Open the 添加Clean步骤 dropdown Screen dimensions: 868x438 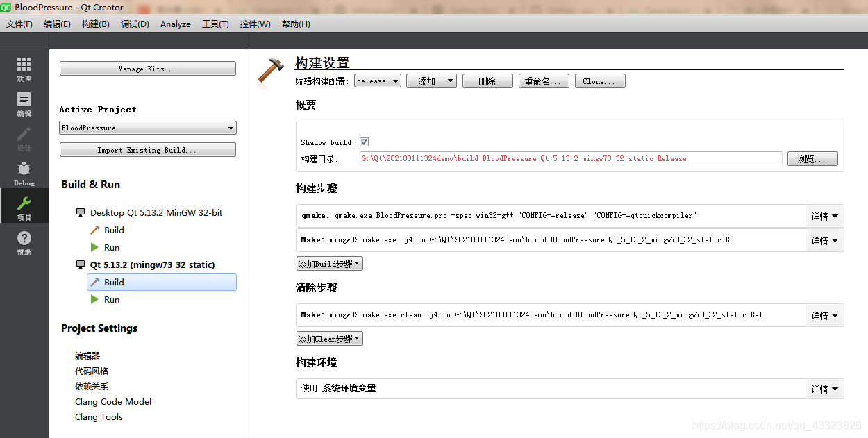(330, 339)
